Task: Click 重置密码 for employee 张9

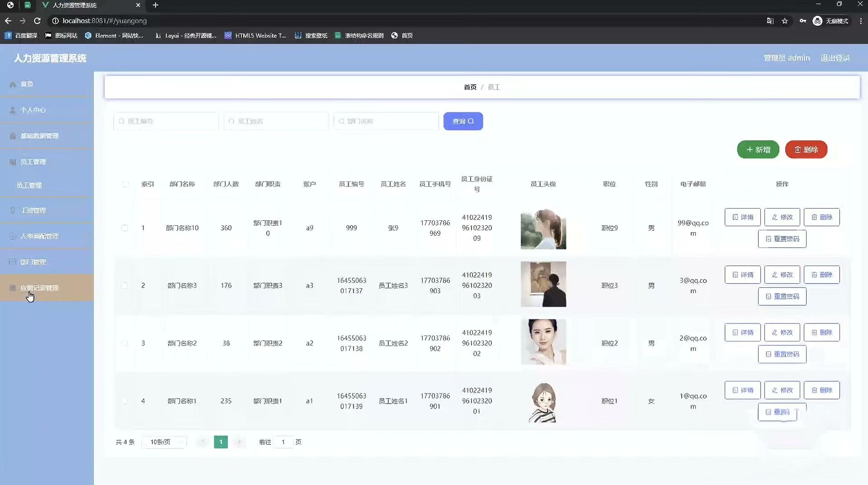Action: pos(782,239)
